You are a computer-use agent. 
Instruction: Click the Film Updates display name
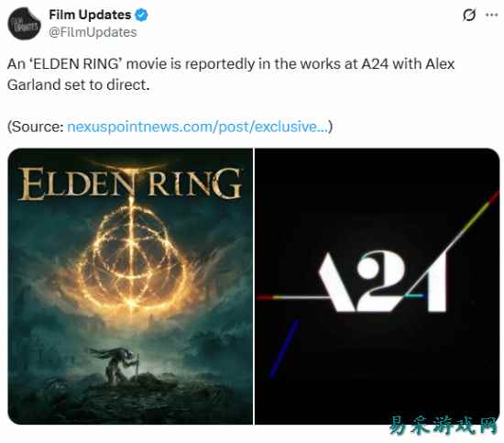(90, 15)
